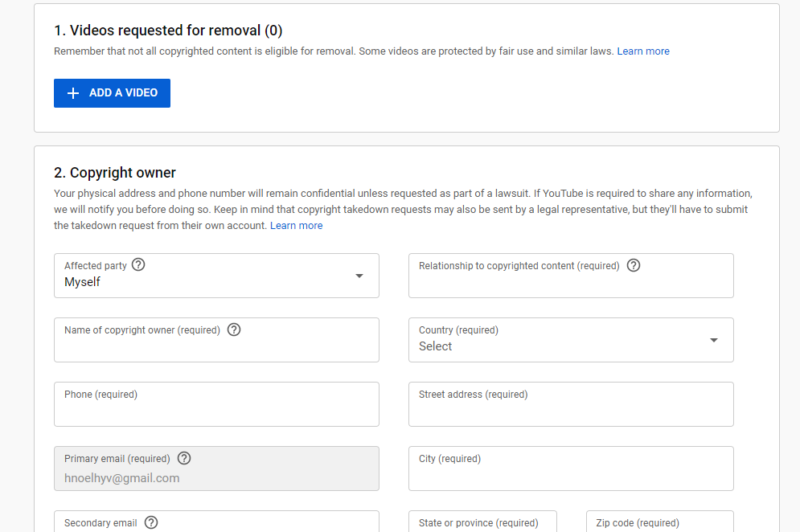
Task: Select the Zip code field
Action: (659, 524)
